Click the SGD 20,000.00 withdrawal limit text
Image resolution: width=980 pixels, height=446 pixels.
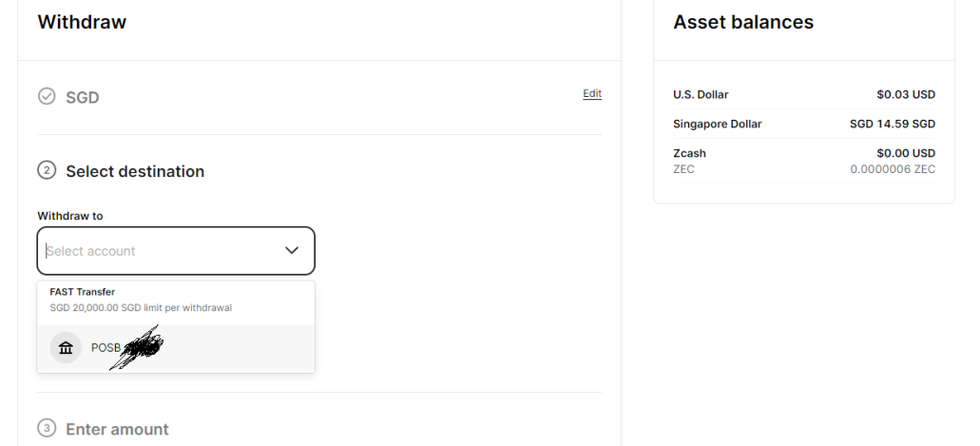pos(141,308)
